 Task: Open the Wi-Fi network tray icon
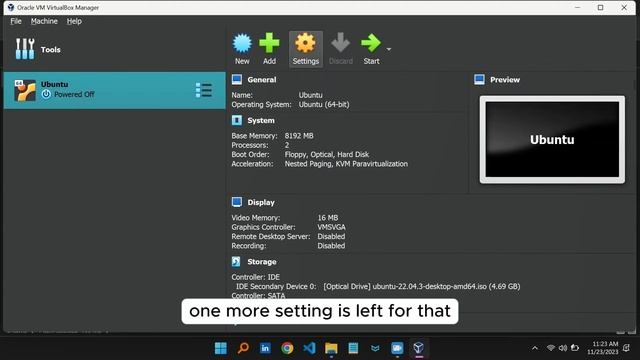point(551,348)
